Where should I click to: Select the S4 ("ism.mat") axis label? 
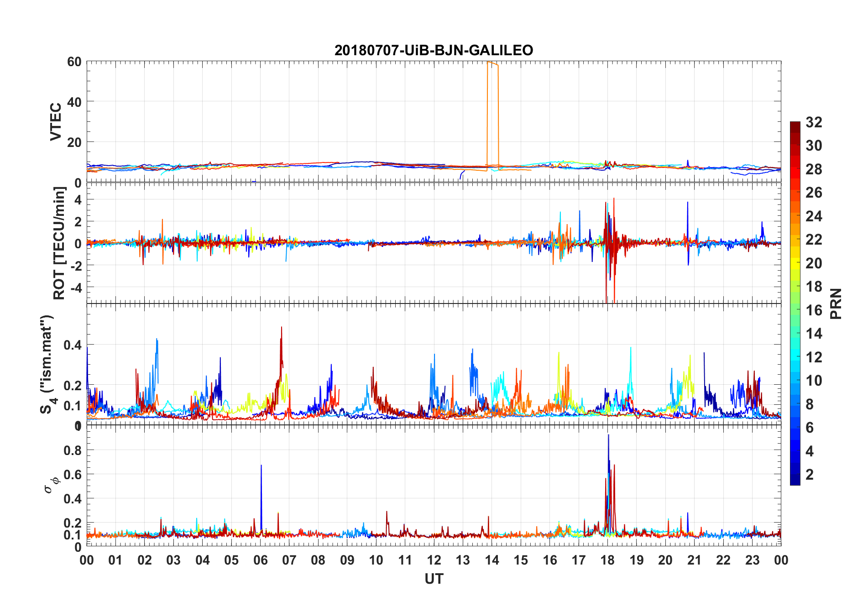pos(47,365)
